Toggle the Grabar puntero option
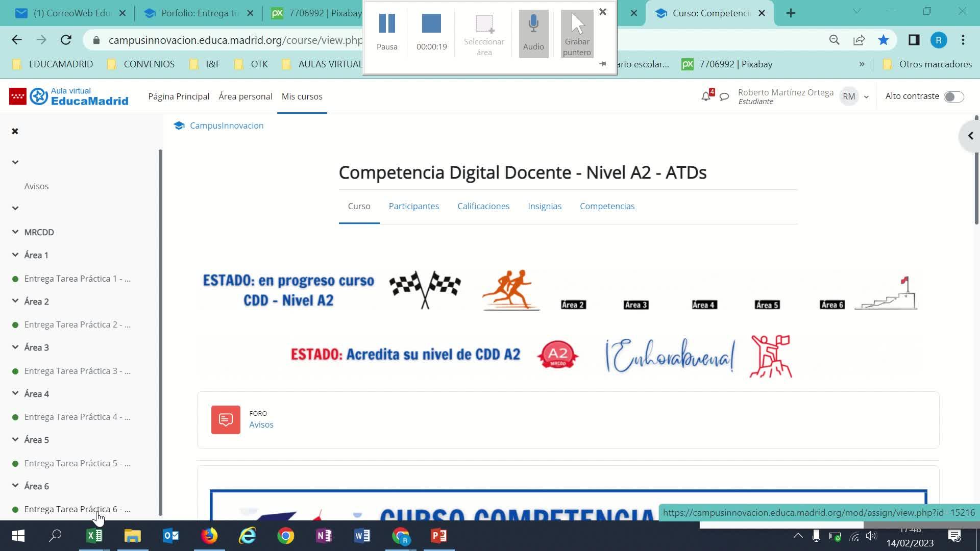Viewport: 980px width, 551px height. pyautogui.click(x=577, y=33)
